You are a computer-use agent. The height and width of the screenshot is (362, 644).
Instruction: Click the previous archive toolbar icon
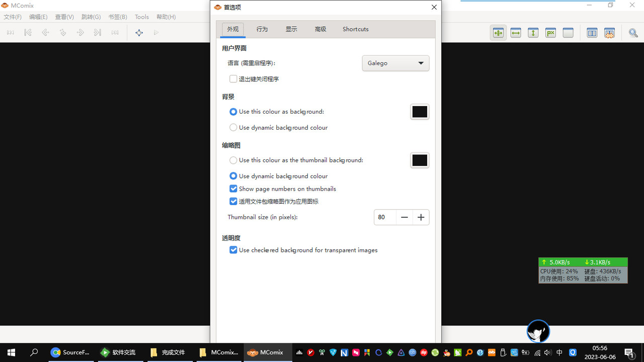tap(11, 33)
